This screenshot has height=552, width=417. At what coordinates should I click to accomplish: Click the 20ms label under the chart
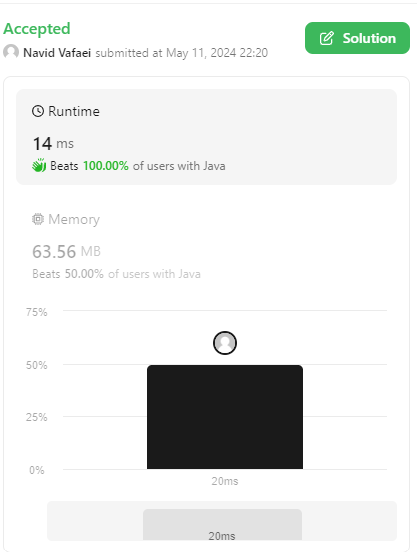click(225, 481)
